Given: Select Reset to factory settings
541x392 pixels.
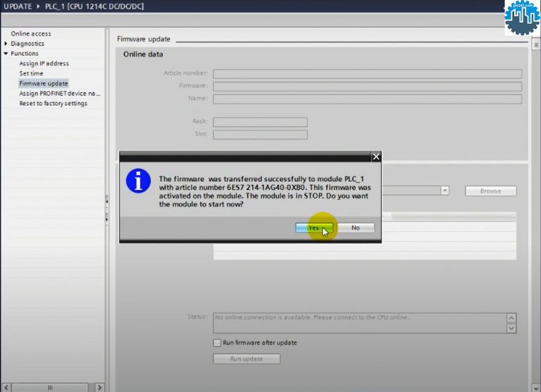Looking at the screenshot, I should tap(53, 103).
